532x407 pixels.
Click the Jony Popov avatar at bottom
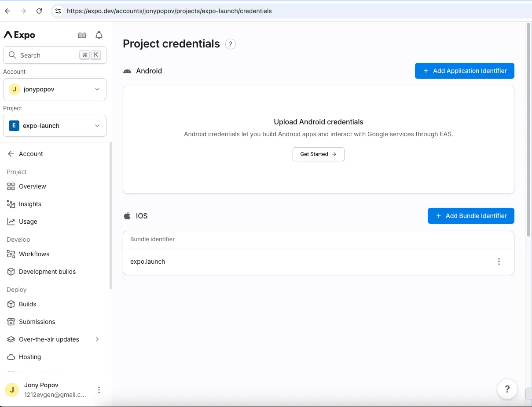[x=12, y=390]
